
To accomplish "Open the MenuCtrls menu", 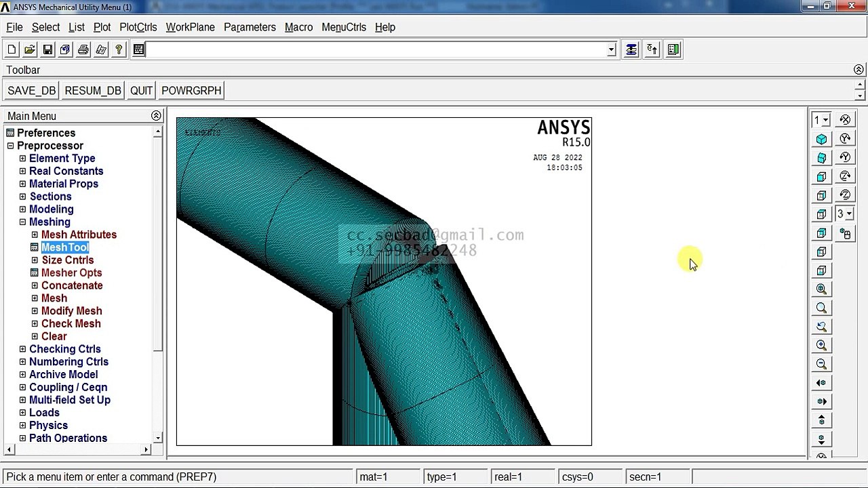I will pos(344,27).
